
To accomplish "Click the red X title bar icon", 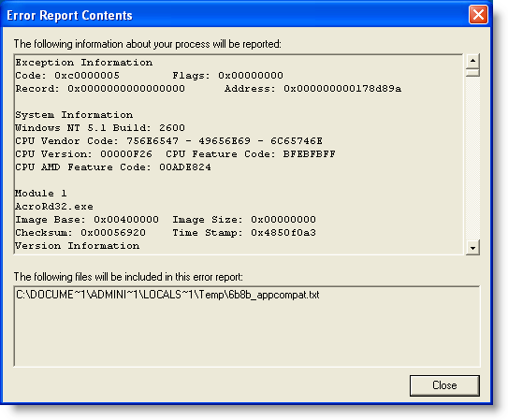I will 478,15.
